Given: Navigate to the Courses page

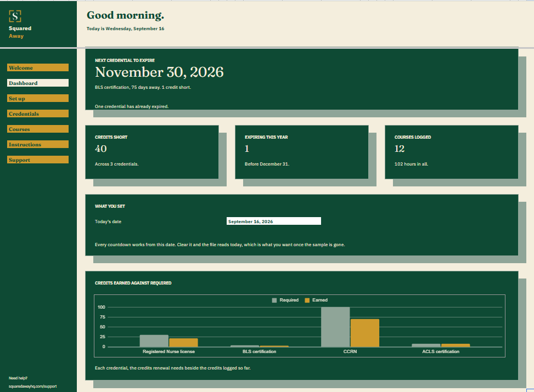Looking at the screenshot, I should 38,129.
